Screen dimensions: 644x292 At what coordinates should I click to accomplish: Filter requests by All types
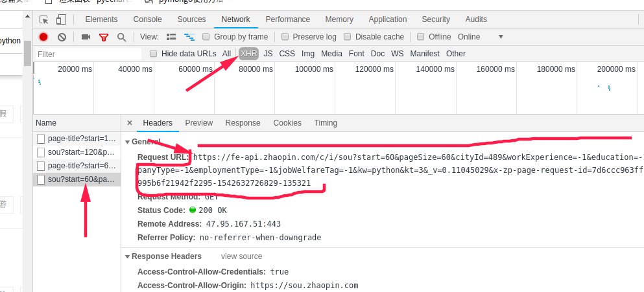coord(227,54)
